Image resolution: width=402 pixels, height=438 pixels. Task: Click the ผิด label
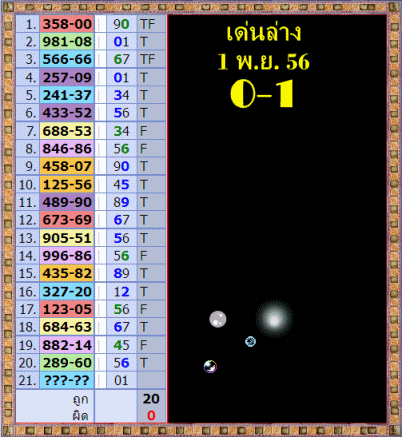[80, 416]
